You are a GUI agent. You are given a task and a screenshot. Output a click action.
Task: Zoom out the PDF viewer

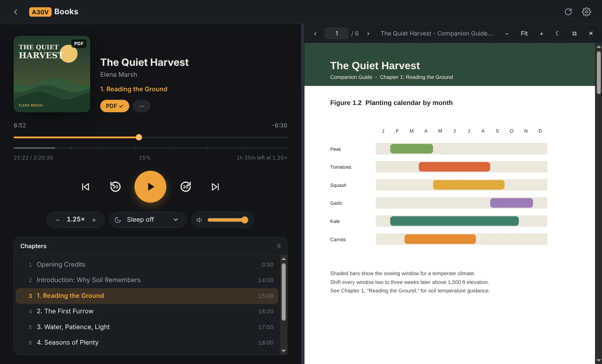click(507, 34)
